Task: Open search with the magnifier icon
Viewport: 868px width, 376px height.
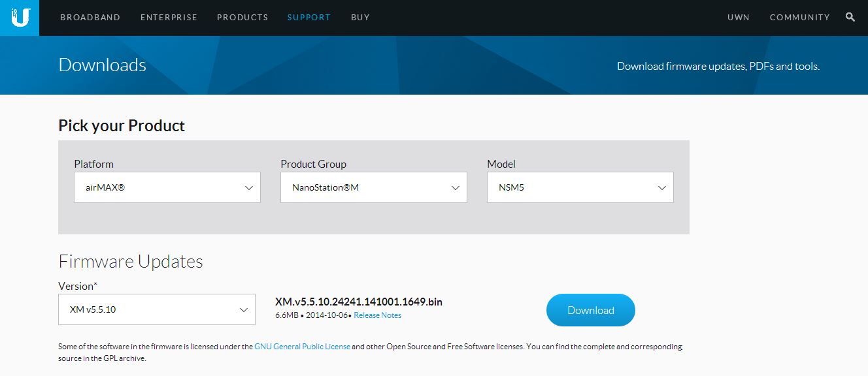Action: click(850, 18)
